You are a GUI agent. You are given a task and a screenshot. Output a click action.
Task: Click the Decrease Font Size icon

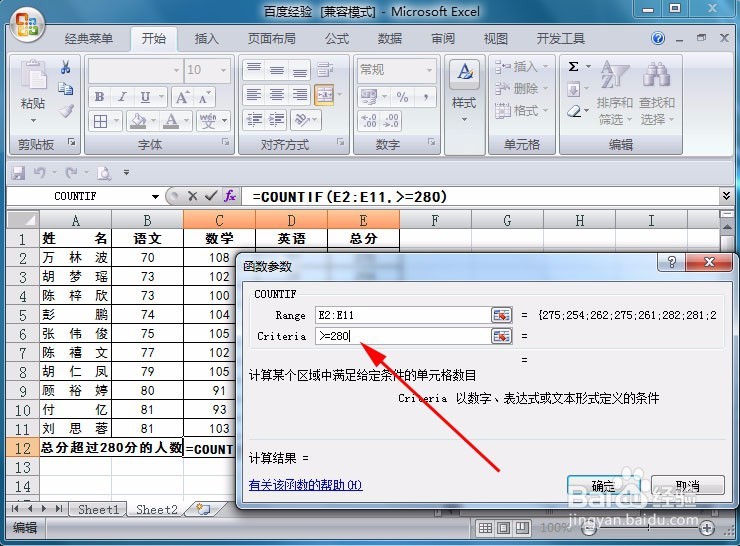click(204, 97)
